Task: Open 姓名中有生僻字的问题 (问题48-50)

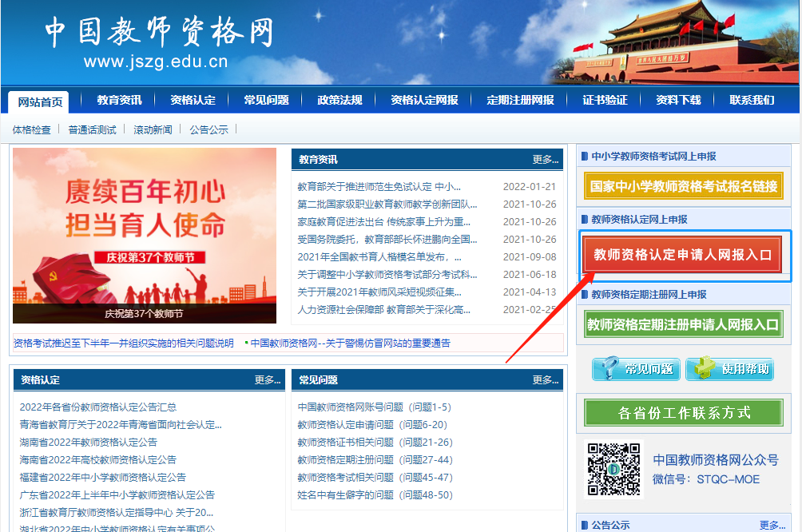Action: [x=375, y=494]
